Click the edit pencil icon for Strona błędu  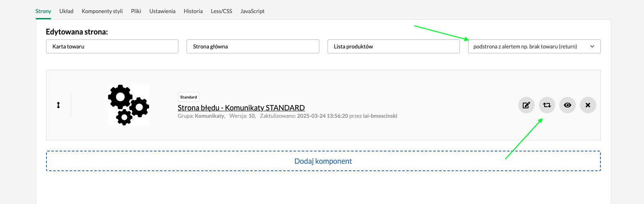(x=526, y=105)
